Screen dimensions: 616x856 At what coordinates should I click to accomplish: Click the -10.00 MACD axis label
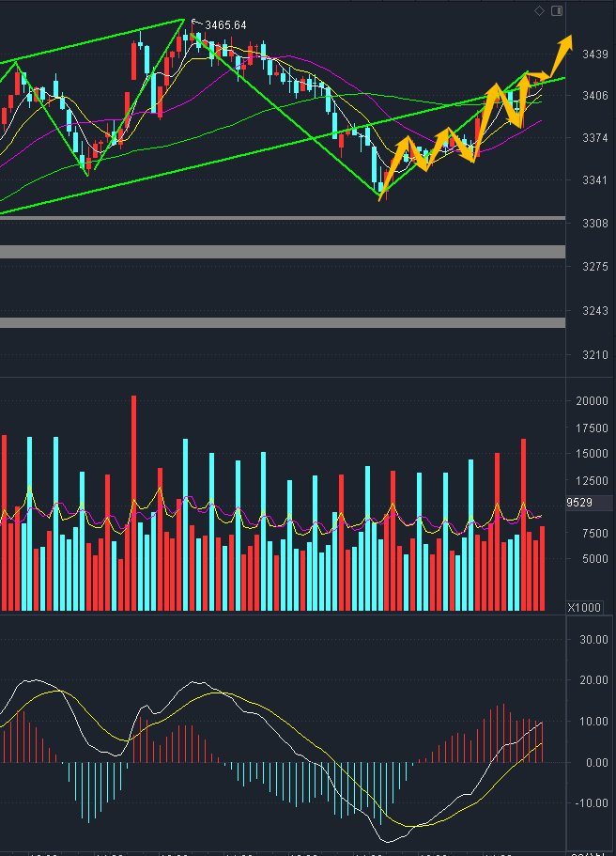592,803
